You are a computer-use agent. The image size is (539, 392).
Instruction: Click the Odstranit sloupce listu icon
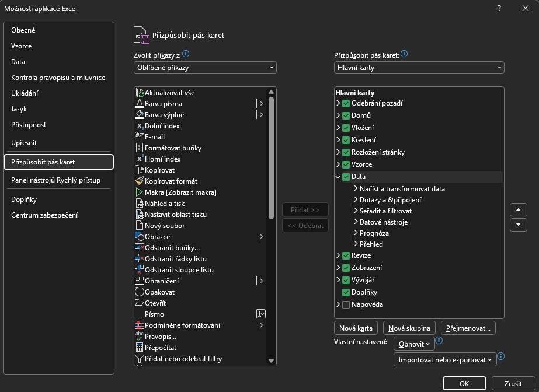(x=140, y=270)
